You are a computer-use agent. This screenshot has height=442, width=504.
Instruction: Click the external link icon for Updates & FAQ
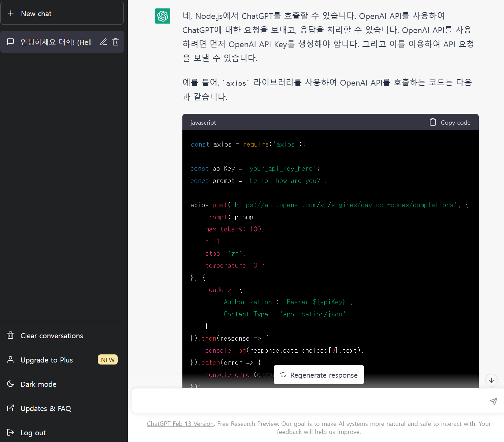coord(10,408)
